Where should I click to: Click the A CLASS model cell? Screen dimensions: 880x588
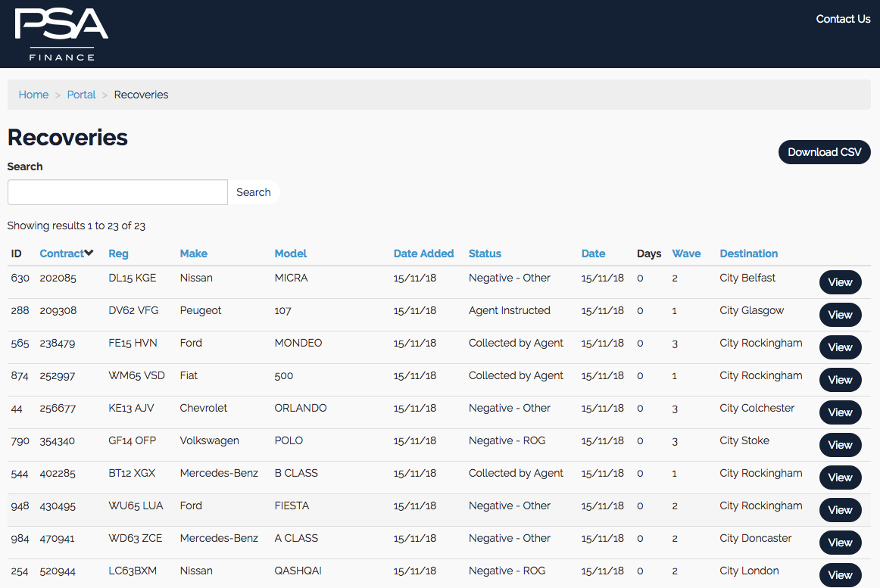296,538
